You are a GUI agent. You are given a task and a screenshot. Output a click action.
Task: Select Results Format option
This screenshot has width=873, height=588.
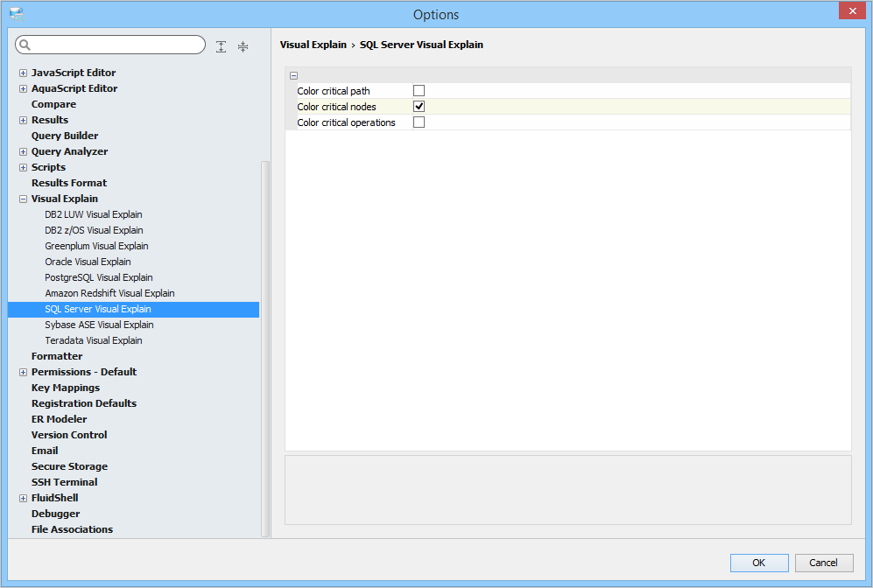point(69,183)
